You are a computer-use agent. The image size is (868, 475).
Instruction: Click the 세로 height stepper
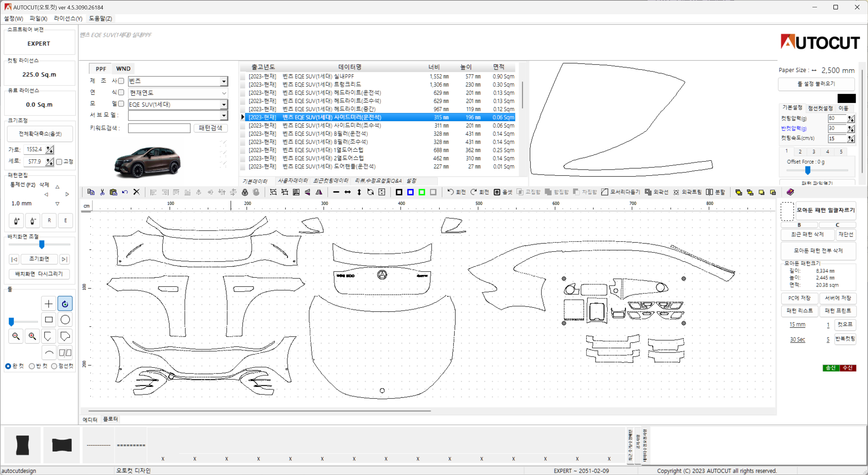[50, 162]
